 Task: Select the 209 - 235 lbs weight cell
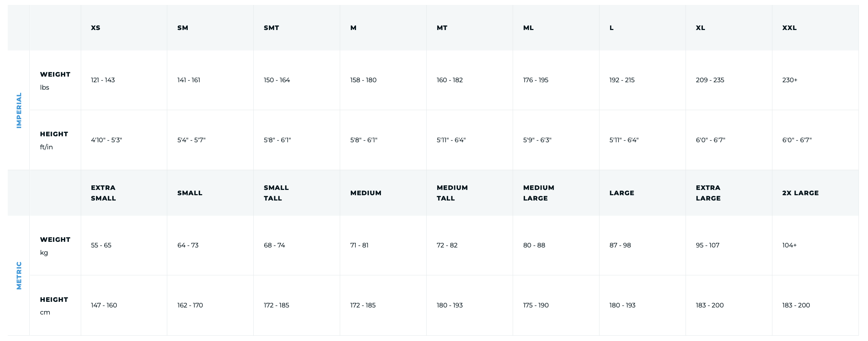[710, 80]
